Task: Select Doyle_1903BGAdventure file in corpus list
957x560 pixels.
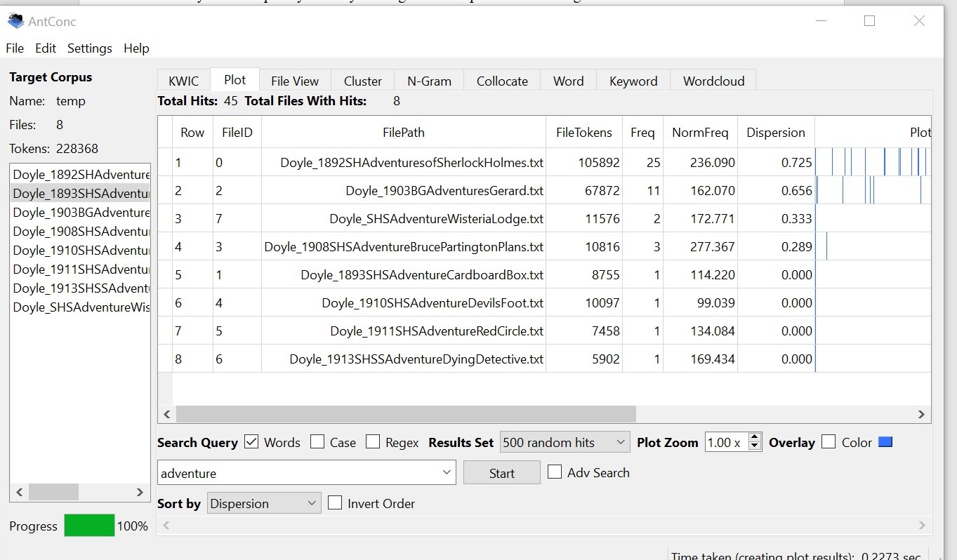Action: [81, 213]
